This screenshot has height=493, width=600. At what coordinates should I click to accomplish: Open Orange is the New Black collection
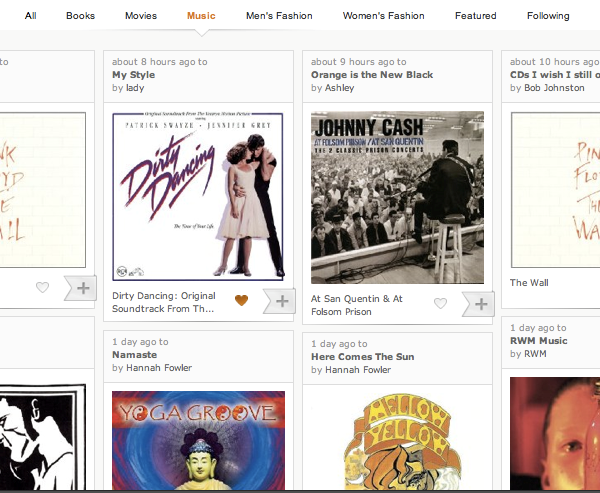point(372,75)
